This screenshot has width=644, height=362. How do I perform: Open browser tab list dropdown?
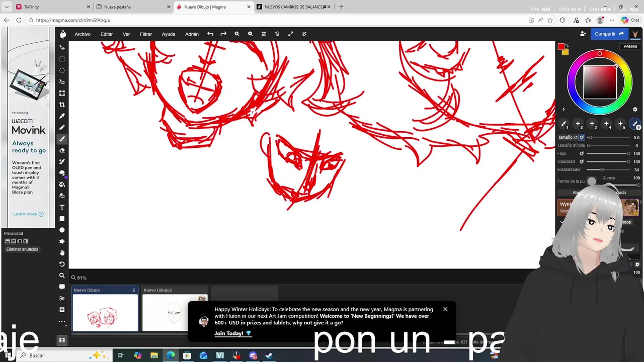point(7,7)
